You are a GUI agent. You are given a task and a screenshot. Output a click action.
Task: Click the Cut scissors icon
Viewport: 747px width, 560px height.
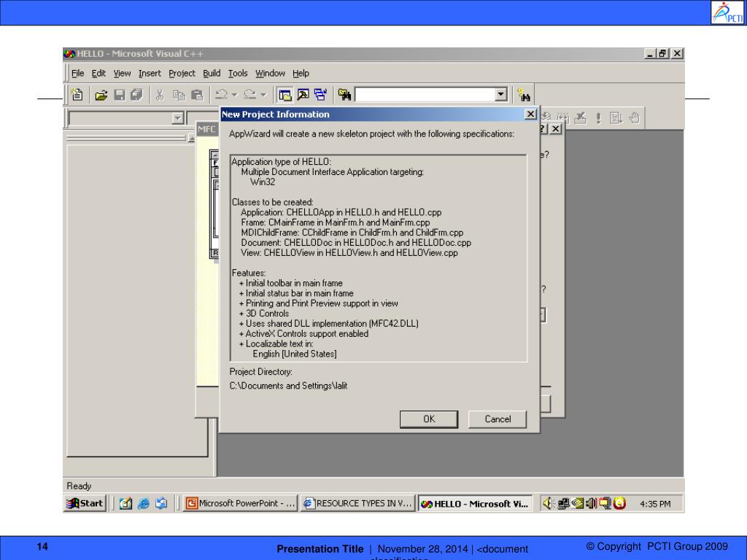[x=160, y=96]
